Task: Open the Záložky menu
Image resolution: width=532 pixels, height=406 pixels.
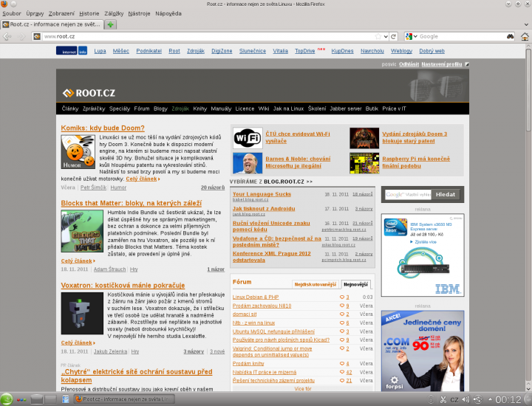Action: (x=114, y=13)
